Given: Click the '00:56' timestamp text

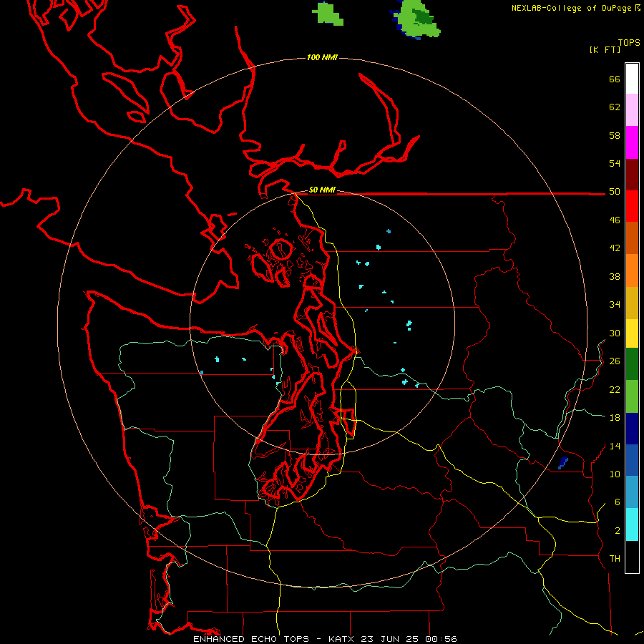Looking at the screenshot, I should pyautogui.click(x=441, y=639).
